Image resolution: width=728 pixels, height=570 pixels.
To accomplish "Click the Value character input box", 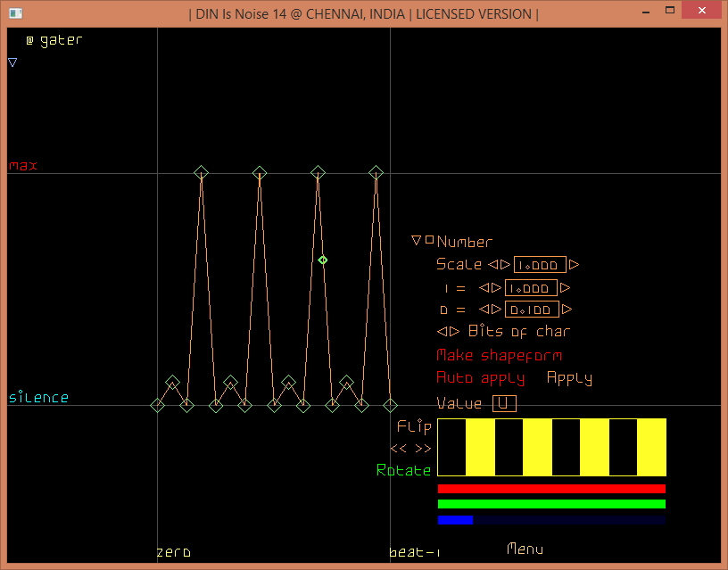I will point(504,403).
